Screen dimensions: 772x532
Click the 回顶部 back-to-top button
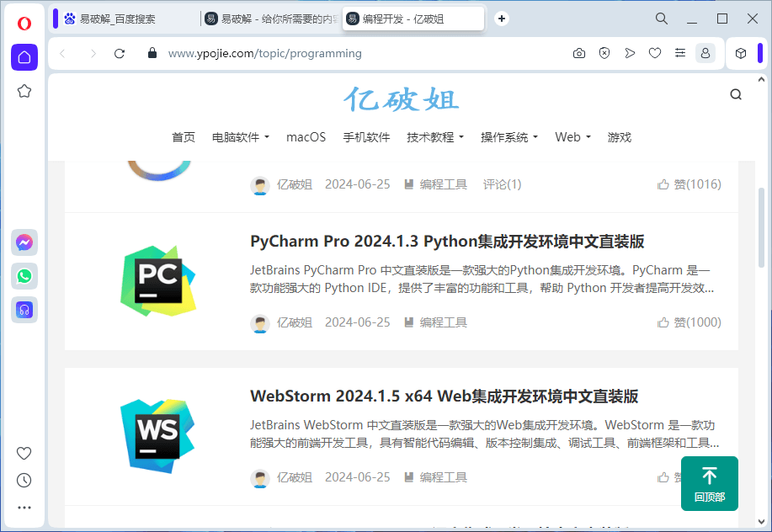point(709,483)
